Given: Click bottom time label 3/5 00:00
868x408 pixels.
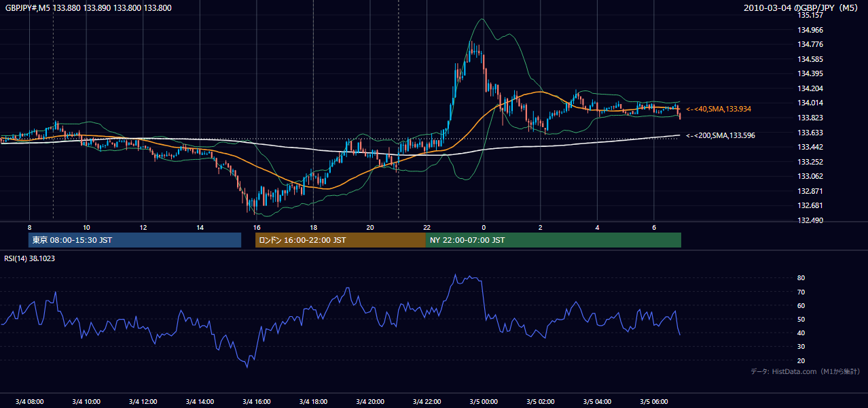Looking at the screenshot, I should pos(484,401).
